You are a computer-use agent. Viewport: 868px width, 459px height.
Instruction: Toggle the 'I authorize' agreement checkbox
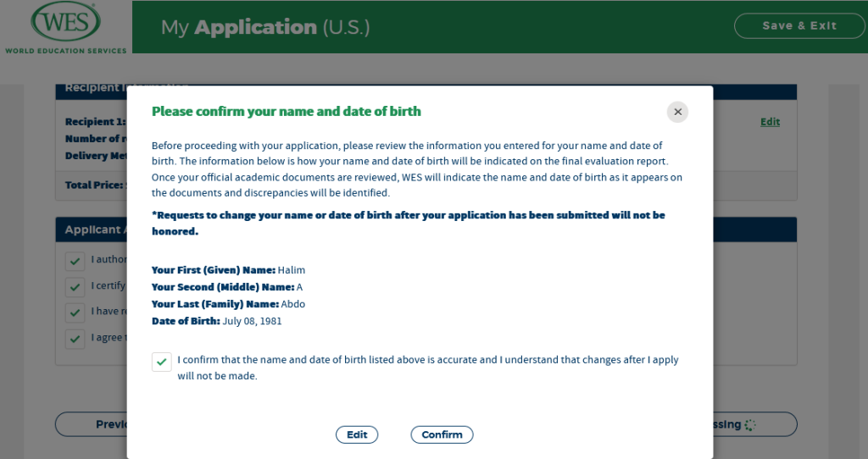pyautogui.click(x=75, y=260)
